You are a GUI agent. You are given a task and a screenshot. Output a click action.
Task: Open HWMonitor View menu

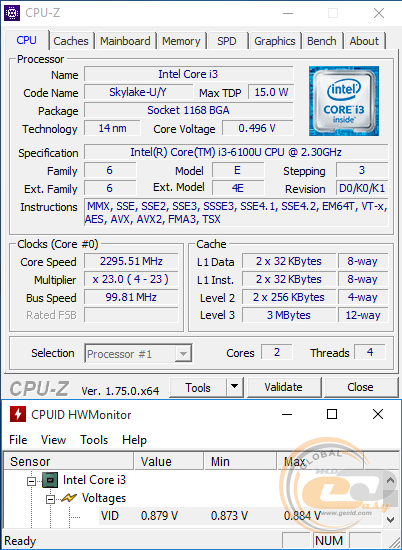pos(53,440)
